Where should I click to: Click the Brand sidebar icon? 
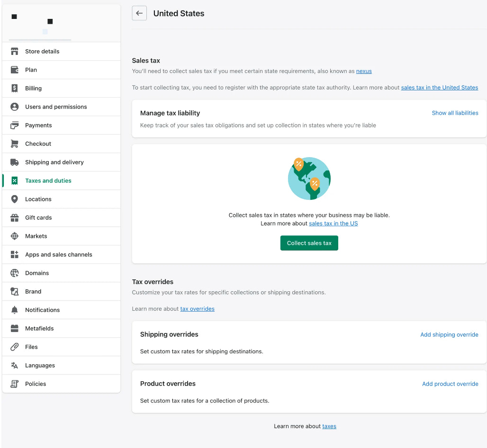[15, 291]
